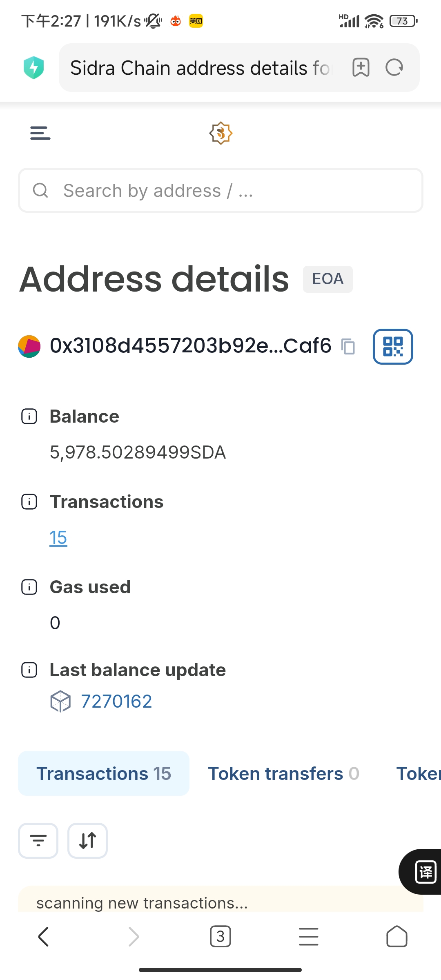
Task: Reload the current page
Action: point(394,67)
